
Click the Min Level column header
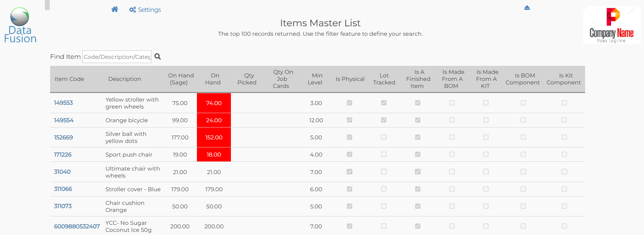[x=315, y=79]
